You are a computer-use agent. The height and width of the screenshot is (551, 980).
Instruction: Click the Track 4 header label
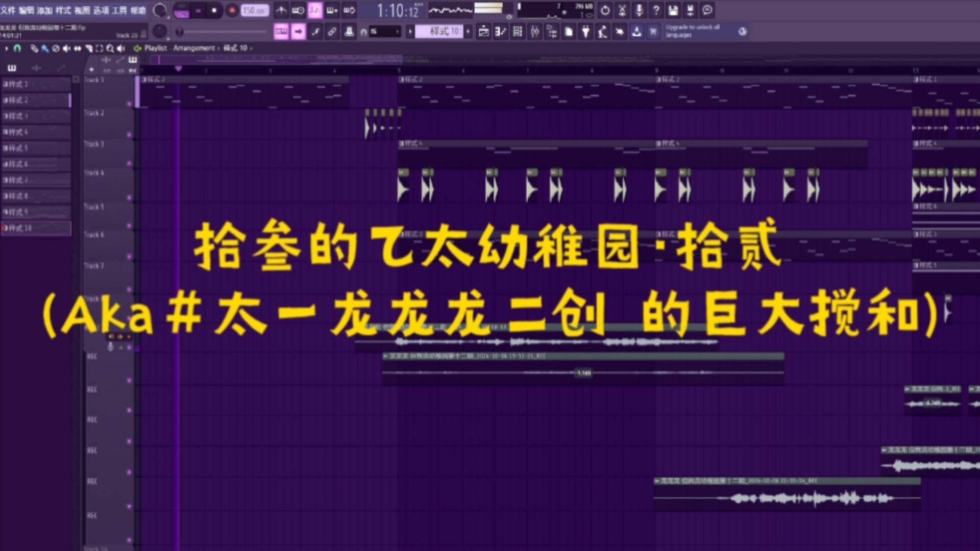tap(94, 173)
